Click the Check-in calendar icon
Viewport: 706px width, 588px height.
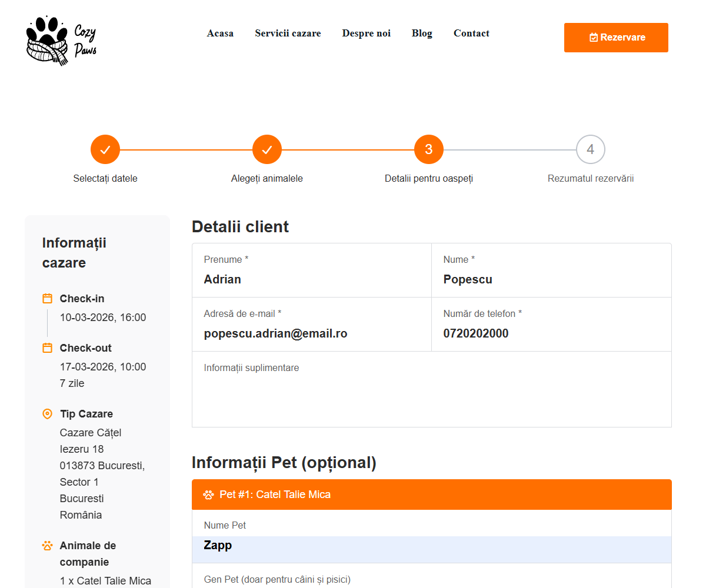(x=48, y=298)
